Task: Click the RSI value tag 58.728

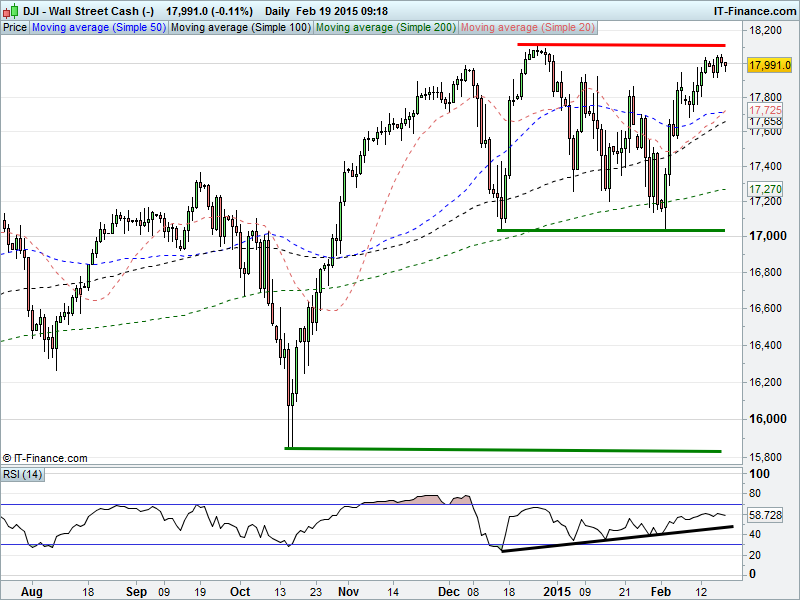Action: click(x=768, y=515)
